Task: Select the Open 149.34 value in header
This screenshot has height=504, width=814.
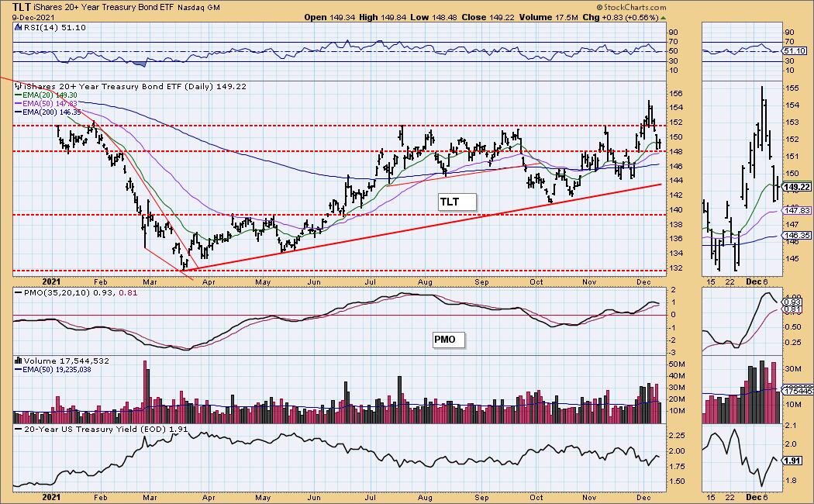Action: [x=329, y=17]
